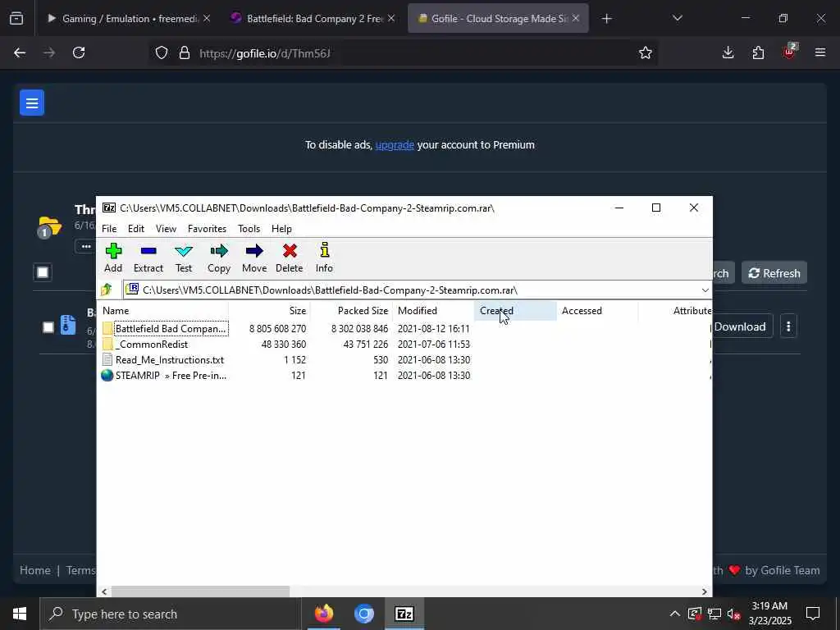
Task: Open the Help menu in 7-Zip
Action: [281, 229]
